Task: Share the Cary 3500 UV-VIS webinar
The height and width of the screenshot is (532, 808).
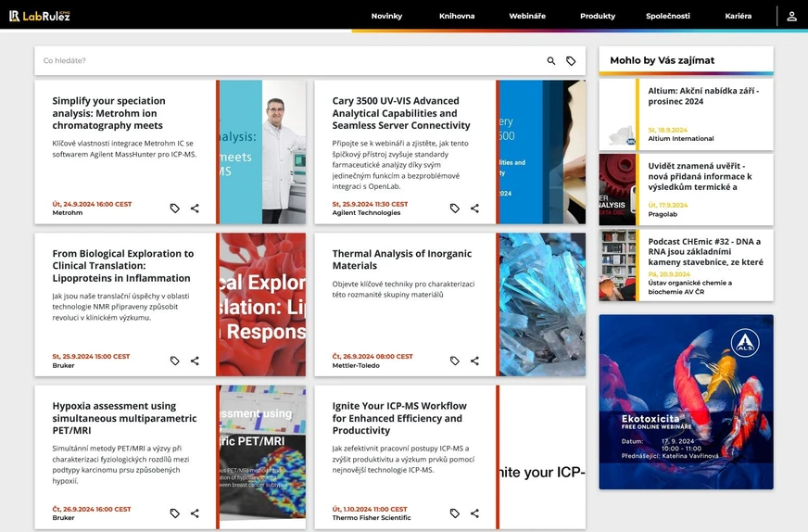Action: (474, 209)
